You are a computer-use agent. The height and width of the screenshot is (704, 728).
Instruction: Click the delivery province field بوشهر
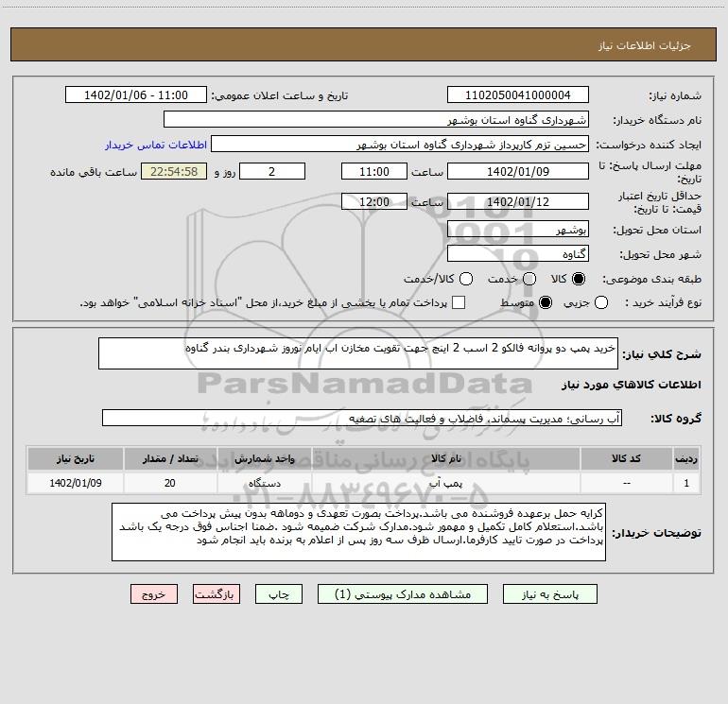click(518, 229)
